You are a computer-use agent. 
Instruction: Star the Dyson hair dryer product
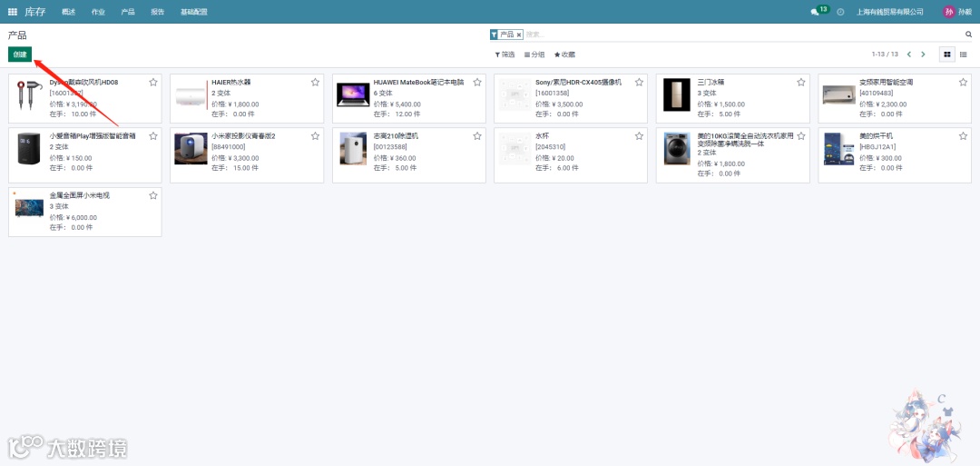coord(153,82)
